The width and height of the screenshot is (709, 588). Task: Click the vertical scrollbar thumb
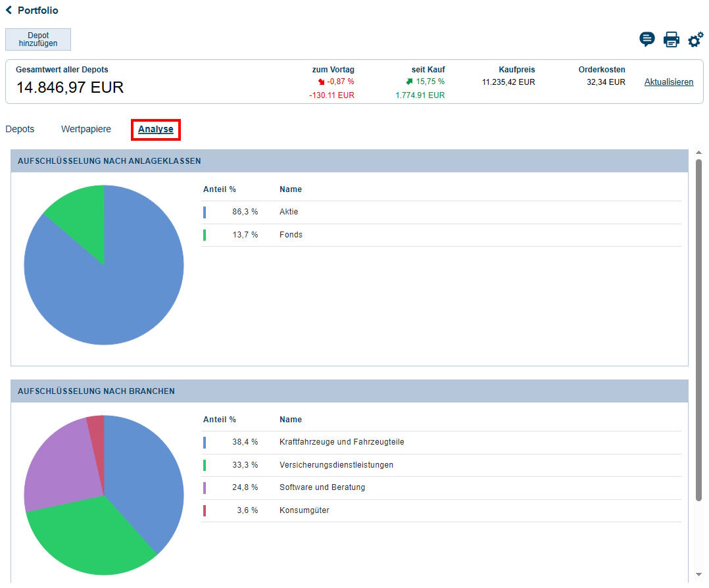pos(698,329)
